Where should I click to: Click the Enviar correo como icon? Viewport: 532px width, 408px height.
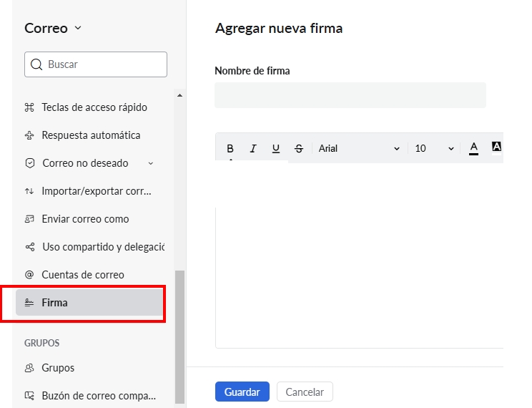tap(29, 219)
